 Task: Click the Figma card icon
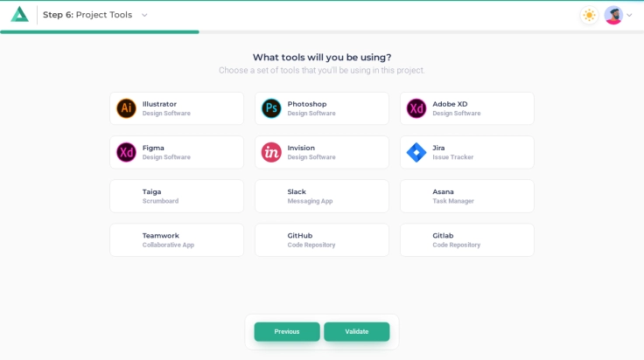(126, 152)
